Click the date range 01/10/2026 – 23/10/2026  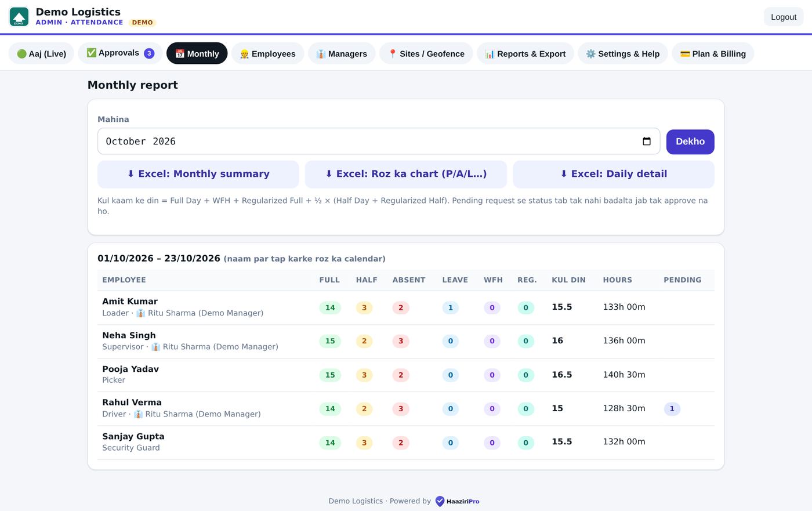[159, 259]
